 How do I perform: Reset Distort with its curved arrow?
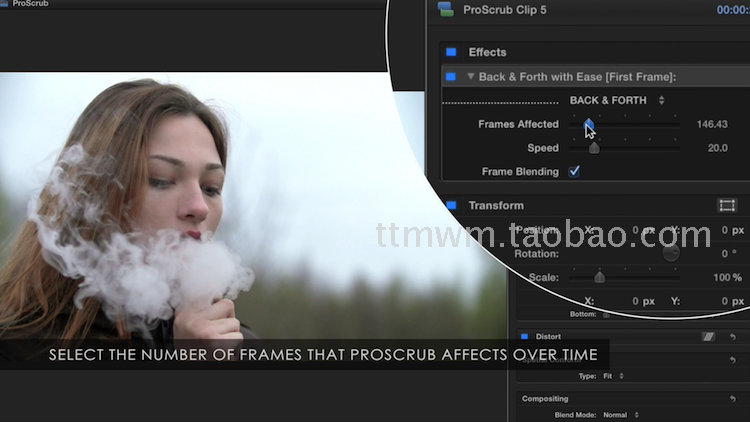point(733,337)
